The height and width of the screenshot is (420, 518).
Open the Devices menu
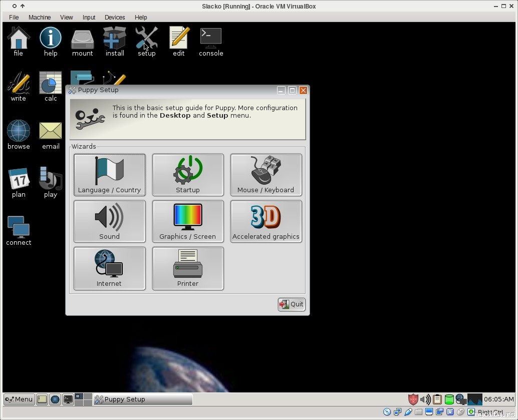point(115,17)
